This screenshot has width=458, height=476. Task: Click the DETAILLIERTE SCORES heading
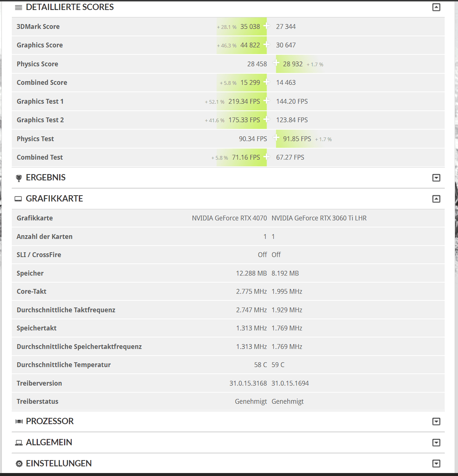click(x=70, y=7)
